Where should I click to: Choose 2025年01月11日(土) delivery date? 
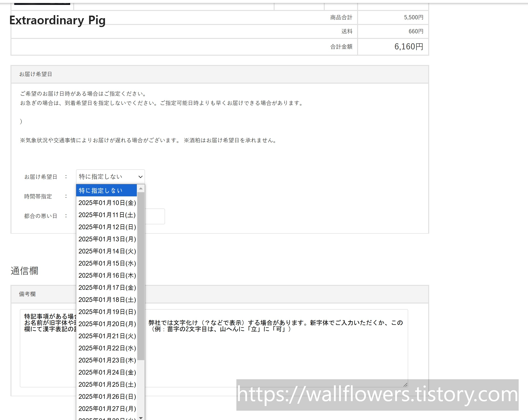click(x=107, y=215)
